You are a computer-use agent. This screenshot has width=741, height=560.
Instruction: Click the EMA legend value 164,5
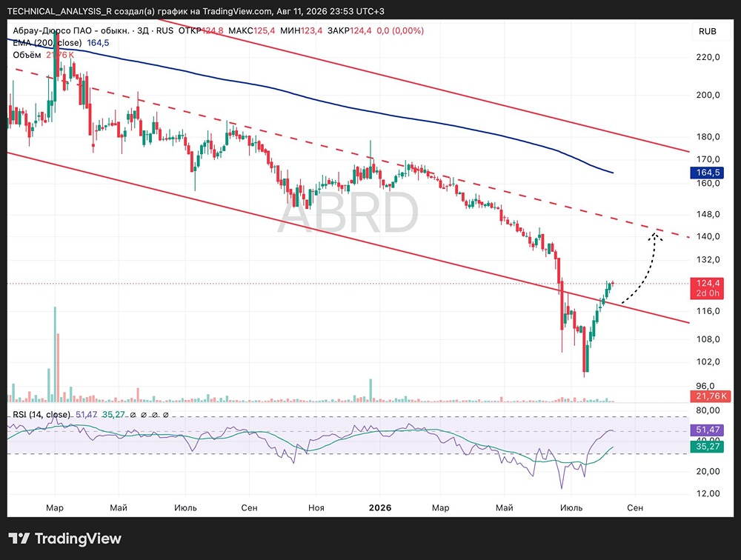pos(98,43)
